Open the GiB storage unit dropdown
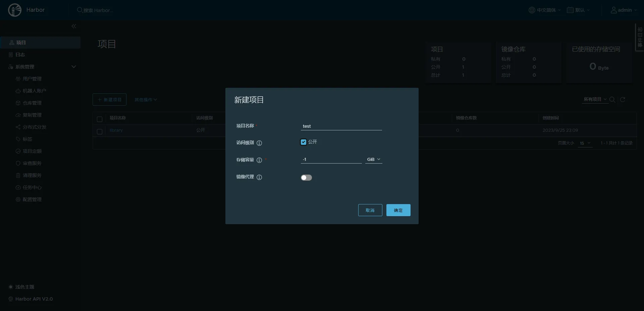 tap(374, 160)
